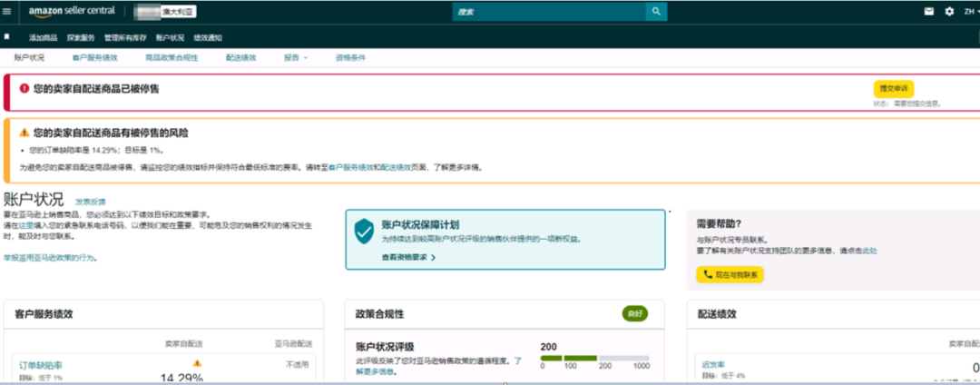Screen dimensions: 980x385
Task: Click the 提交申诉 button
Action: coord(893,89)
